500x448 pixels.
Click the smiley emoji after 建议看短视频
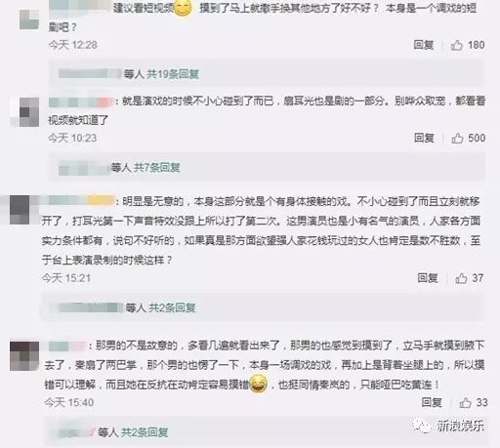coord(183,8)
